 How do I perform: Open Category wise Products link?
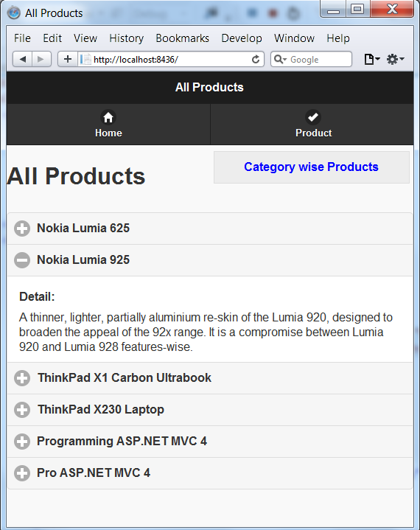tap(311, 167)
